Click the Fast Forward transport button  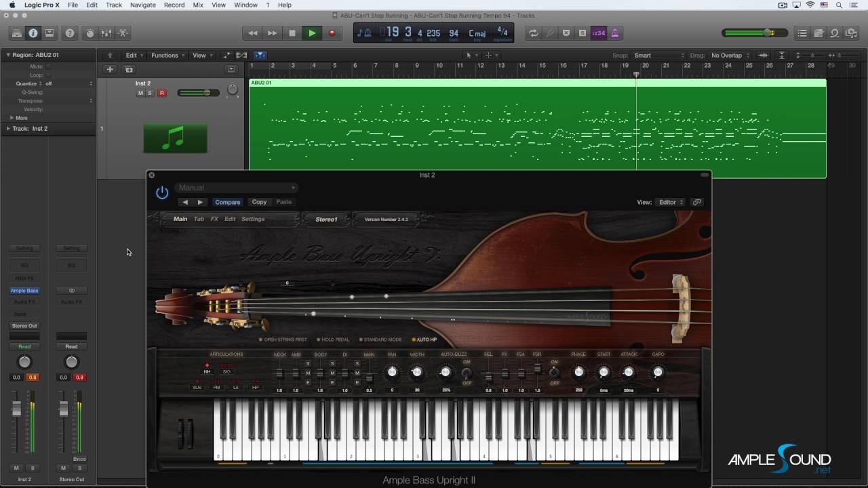pos(272,33)
